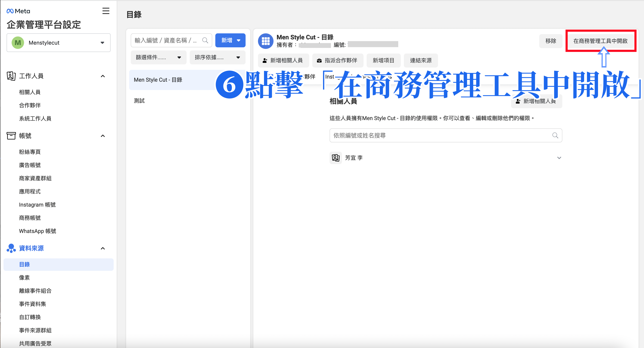
Task: Click 新增相關人員 button in 相關人員 section
Action: click(x=537, y=101)
